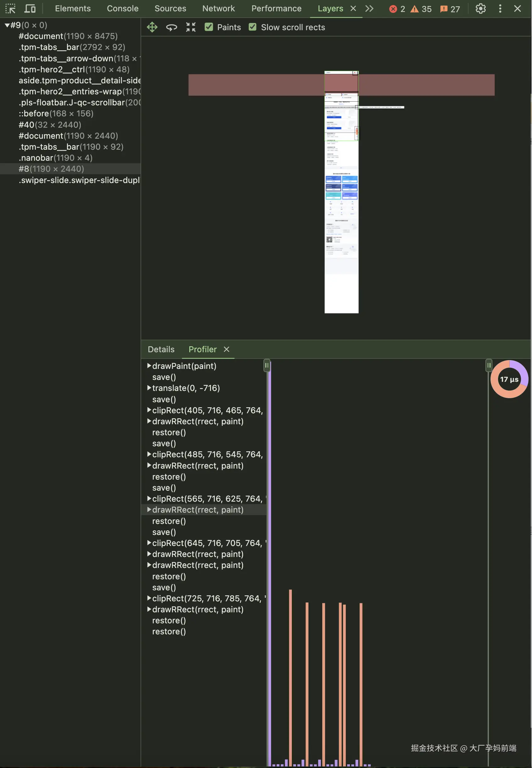
Task: Switch to the Performance tab
Action: (276, 8)
